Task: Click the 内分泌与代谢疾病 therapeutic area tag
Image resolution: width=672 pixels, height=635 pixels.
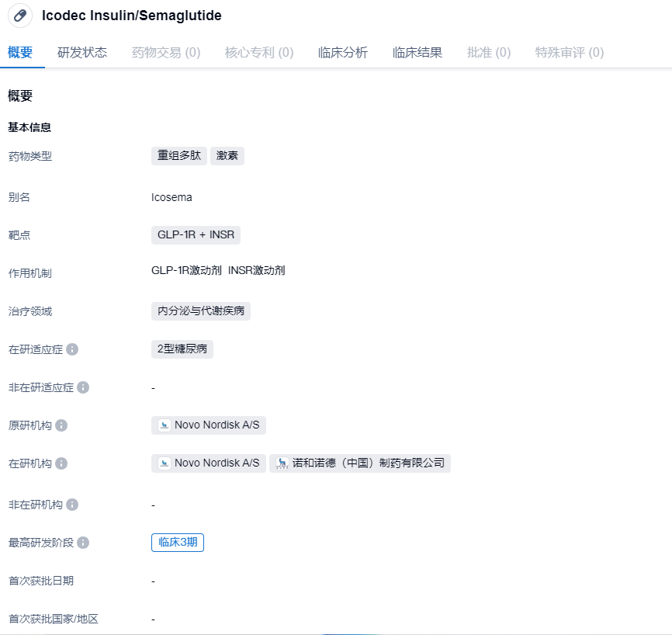Action: coord(201,311)
